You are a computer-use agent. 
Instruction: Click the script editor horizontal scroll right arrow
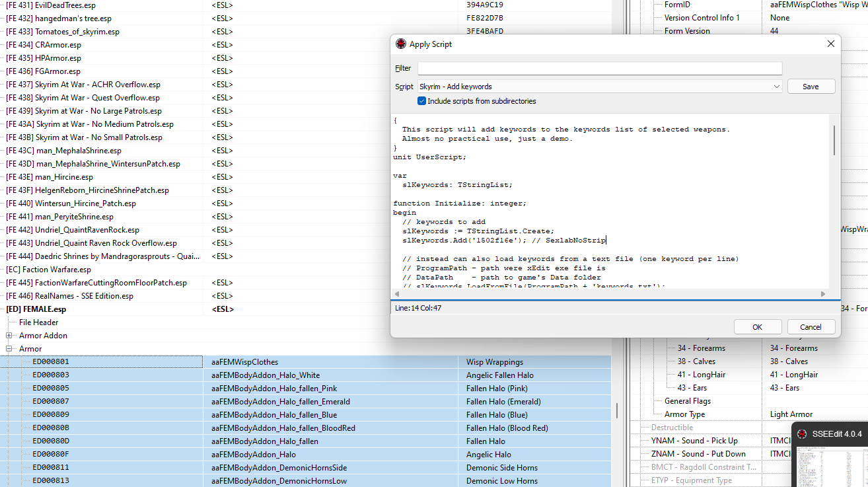[823, 294]
